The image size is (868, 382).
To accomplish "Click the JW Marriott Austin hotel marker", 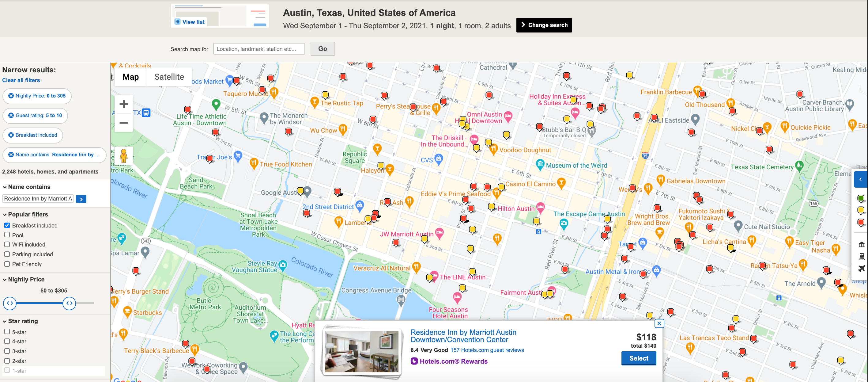I will pos(439,233).
